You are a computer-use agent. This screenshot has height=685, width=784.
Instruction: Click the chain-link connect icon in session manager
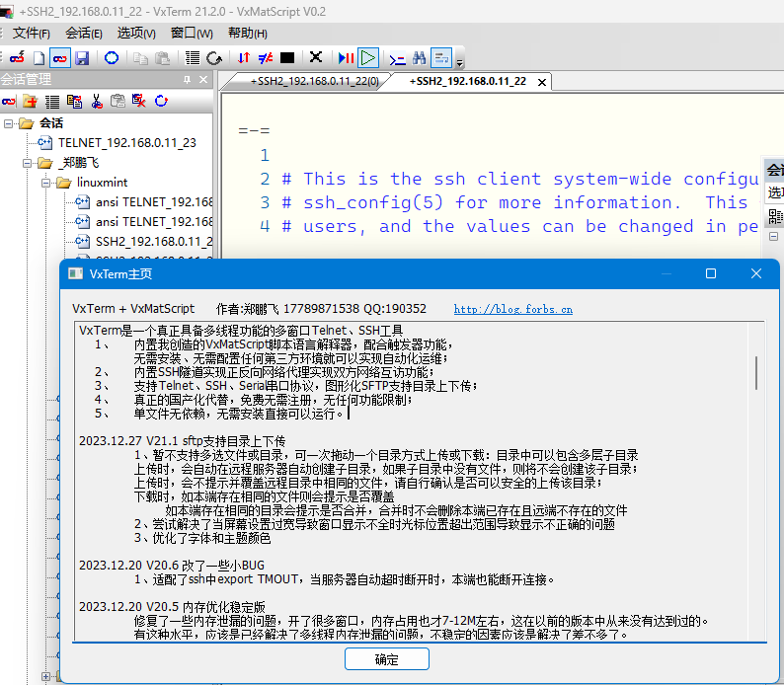[9, 102]
